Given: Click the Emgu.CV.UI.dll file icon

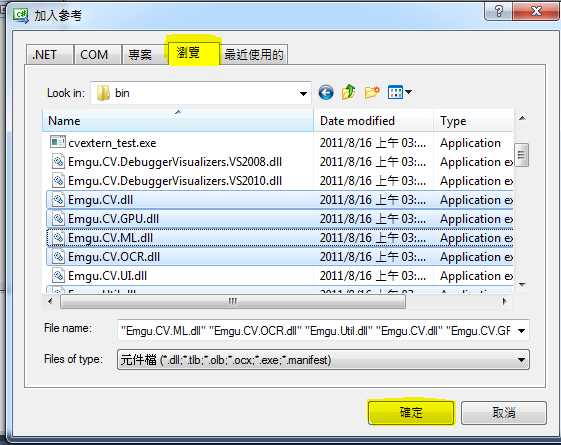Looking at the screenshot, I should (58, 275).
